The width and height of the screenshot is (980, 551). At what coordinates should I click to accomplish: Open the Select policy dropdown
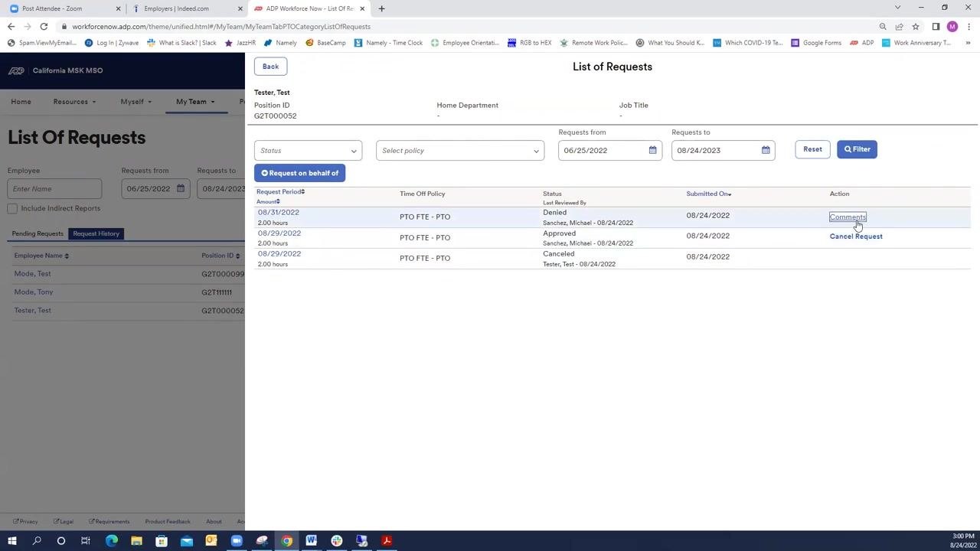click(460, 151)
